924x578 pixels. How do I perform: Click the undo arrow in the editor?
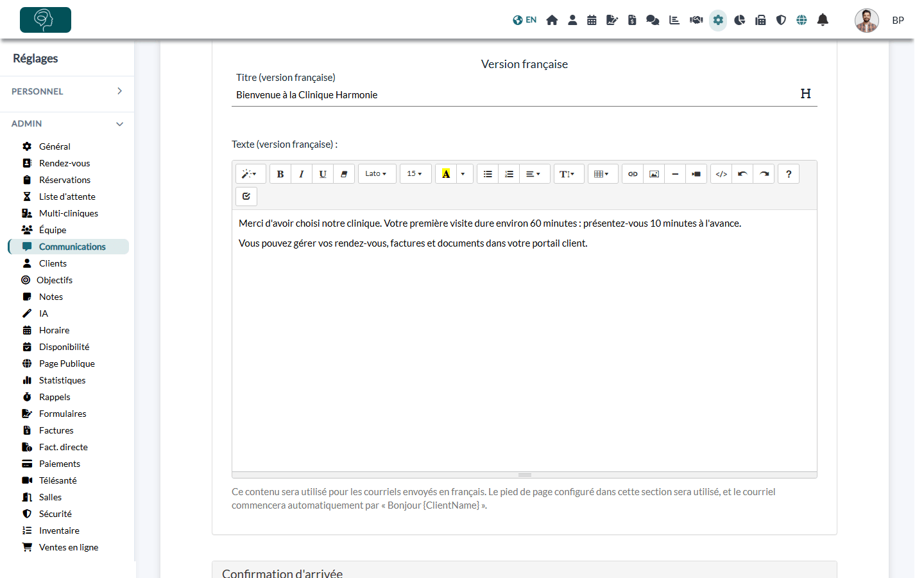(x=742, y=174)
